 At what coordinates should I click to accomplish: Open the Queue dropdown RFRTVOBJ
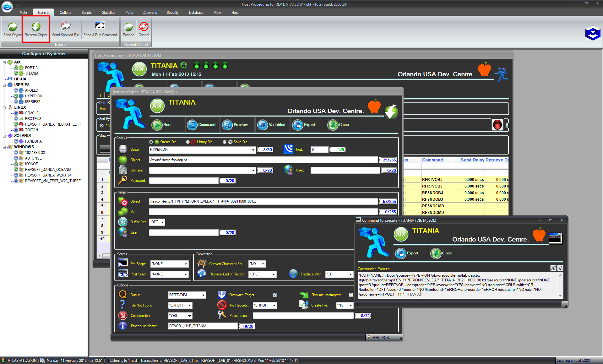point(203,295)
